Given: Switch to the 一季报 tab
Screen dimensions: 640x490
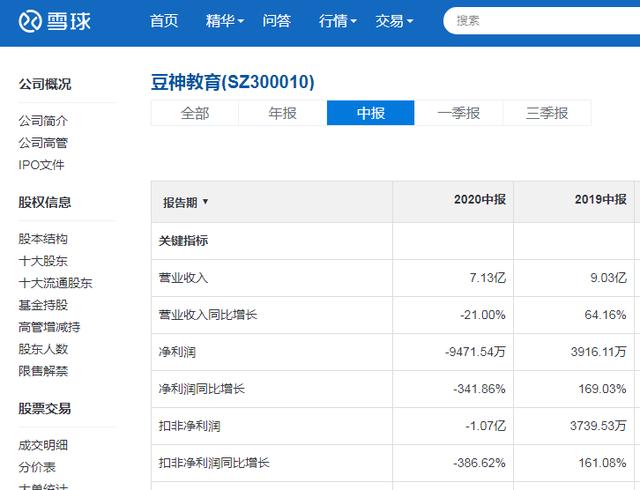Looking at the screenshot, I should point(459,113).
